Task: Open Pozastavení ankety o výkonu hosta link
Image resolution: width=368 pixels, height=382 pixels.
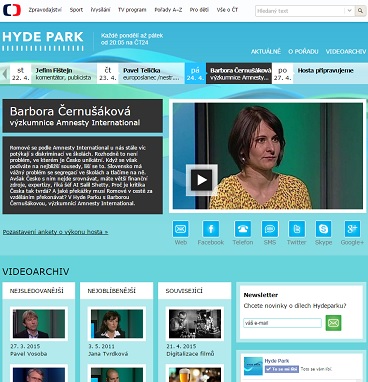Action: click(55, 232)
